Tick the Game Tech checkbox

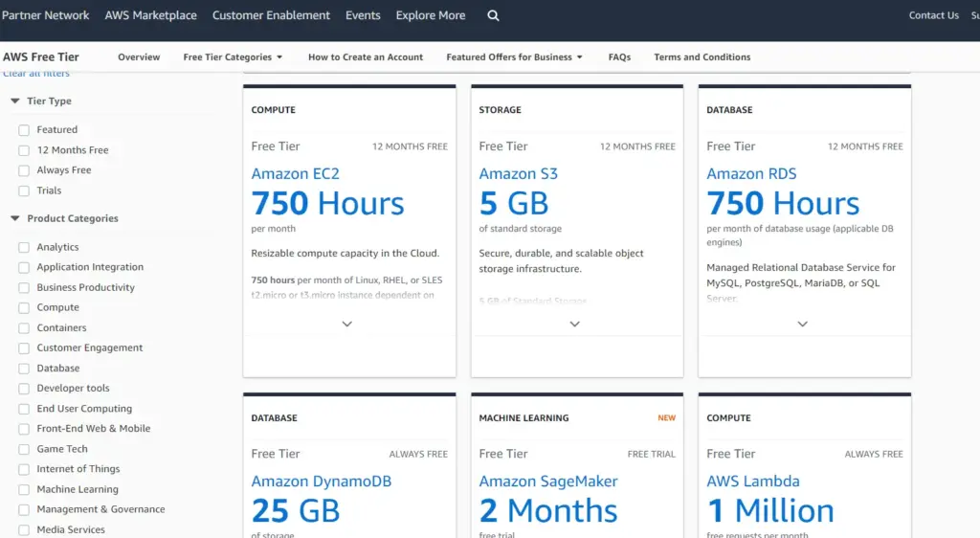pos(24,449)
